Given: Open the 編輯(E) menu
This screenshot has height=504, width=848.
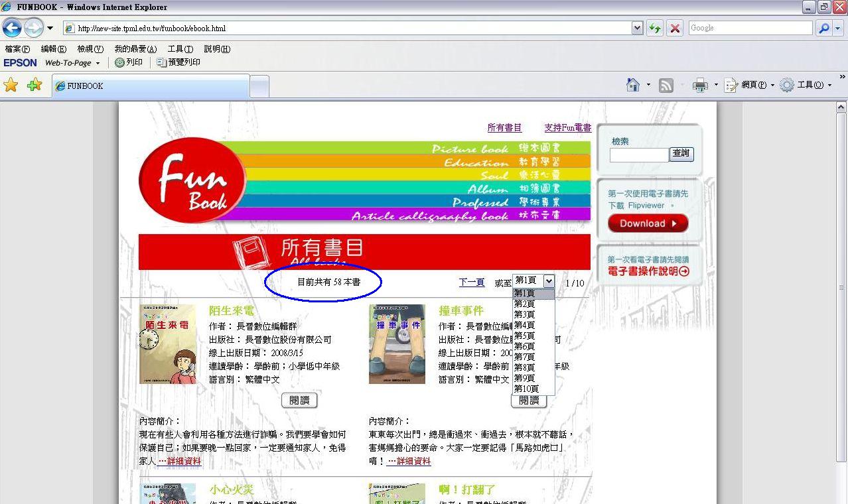Looking at the screenshot, I should pyautogui.click(x=53, y=49).
